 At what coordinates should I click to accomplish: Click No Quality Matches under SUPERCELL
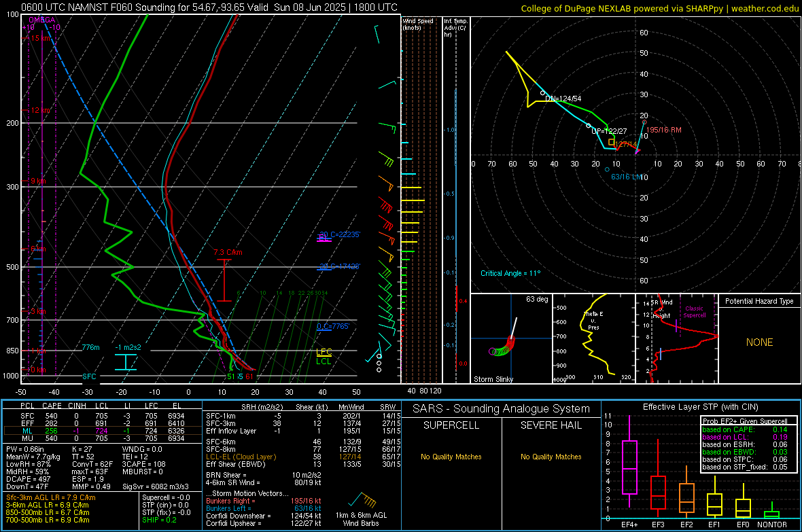(451, 457)
